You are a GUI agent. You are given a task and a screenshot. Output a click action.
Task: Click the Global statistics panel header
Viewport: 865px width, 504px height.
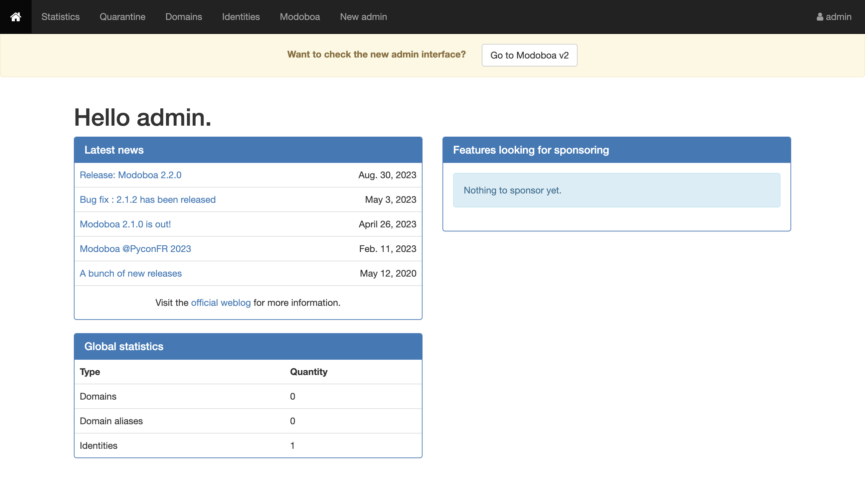[x=248, y=346]
